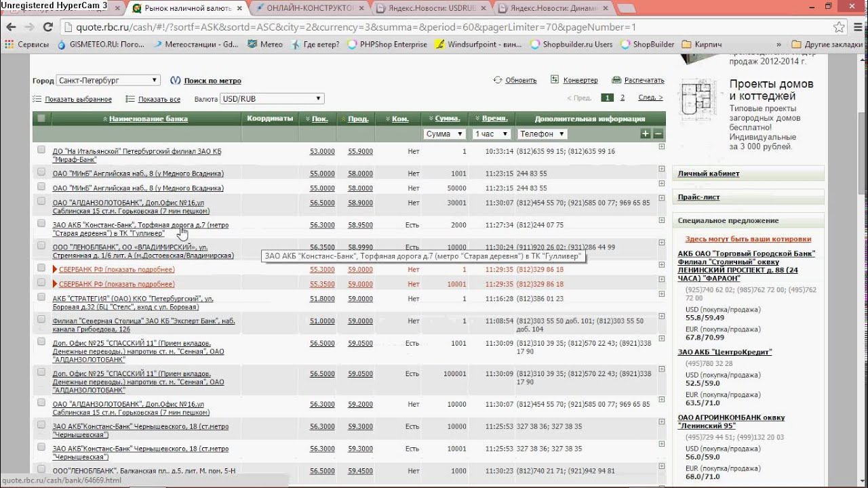
Task: Go back with browser back arrow
Action: click(x=11, y=27)
